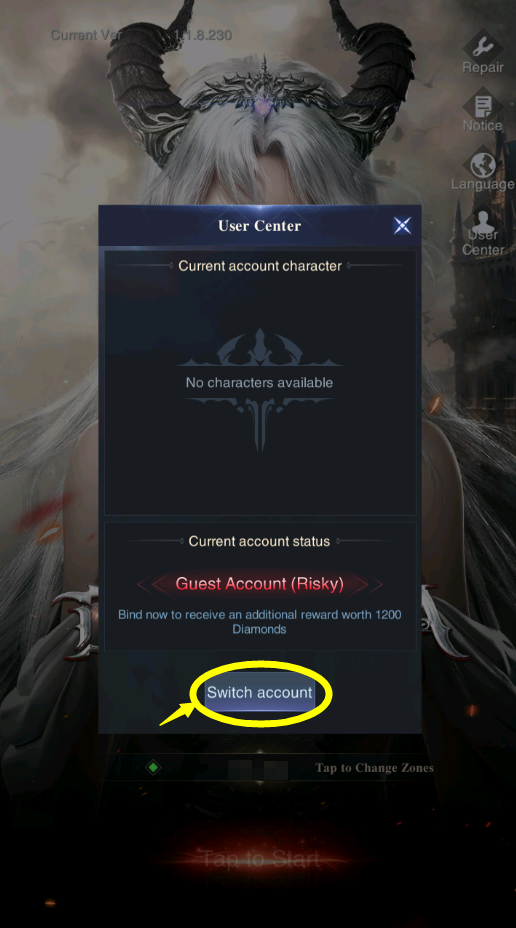Click the Switch account button
516x928 pixels.
click(259, 692)
